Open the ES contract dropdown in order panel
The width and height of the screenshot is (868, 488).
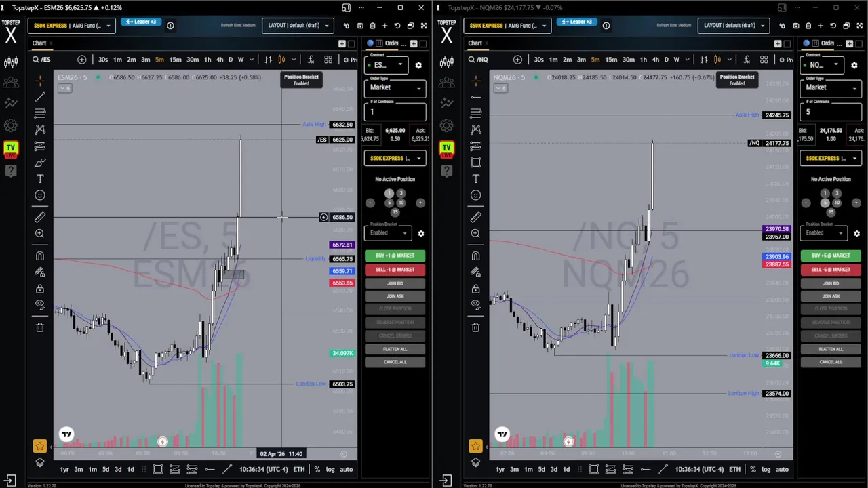(x=385, y=65)
